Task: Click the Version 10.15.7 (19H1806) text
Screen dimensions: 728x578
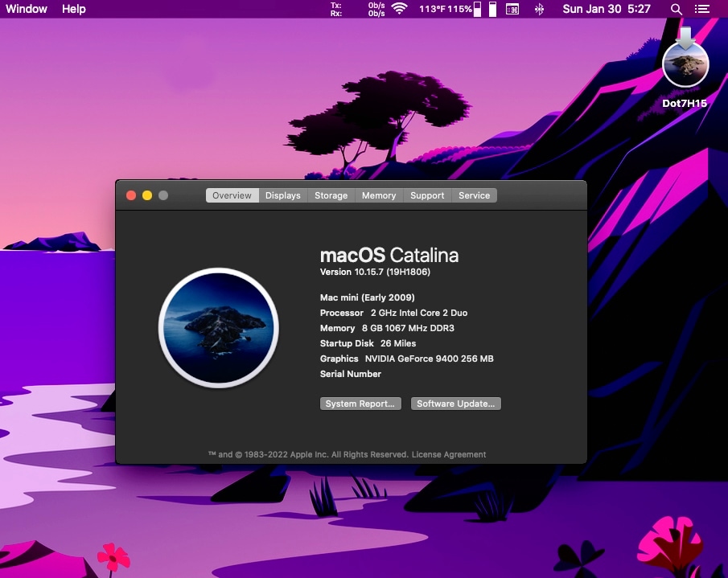Action: pos(375,272)
